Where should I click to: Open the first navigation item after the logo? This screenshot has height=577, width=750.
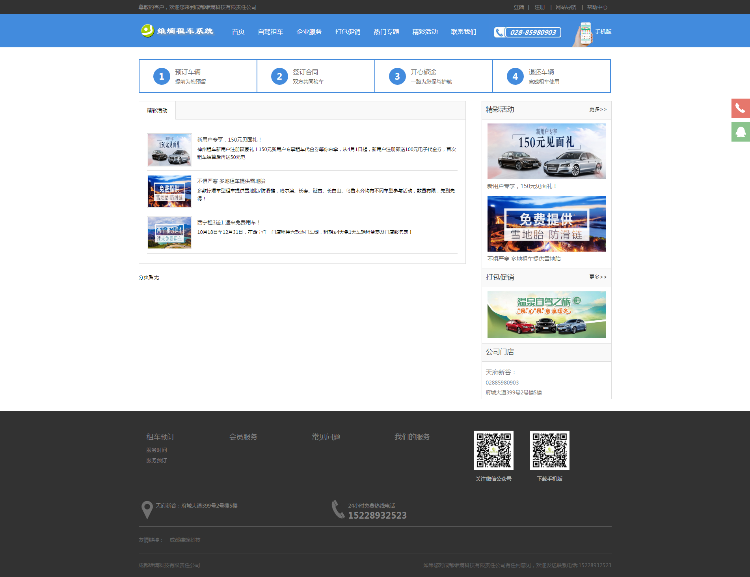(238, 32)
